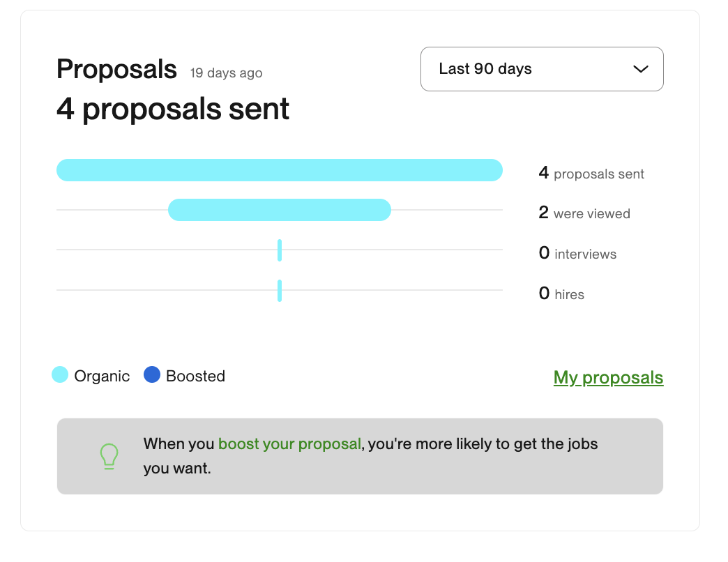Select the Organic legend color dot
The height and width of the screenshot is (562, 728).
(60, 375)
